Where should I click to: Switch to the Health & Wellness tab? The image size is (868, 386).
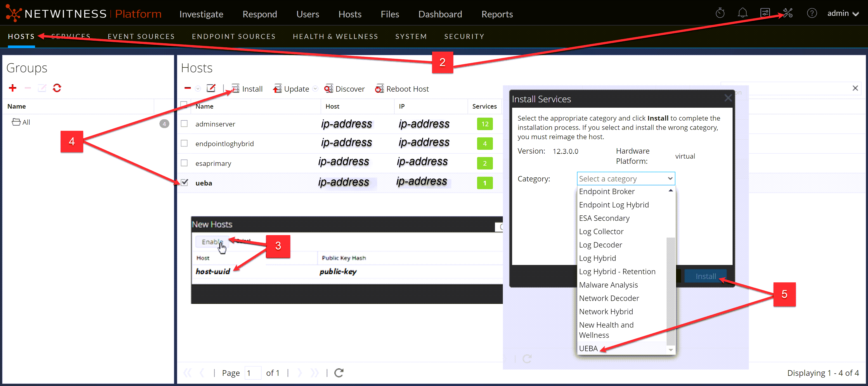[335, 36]
